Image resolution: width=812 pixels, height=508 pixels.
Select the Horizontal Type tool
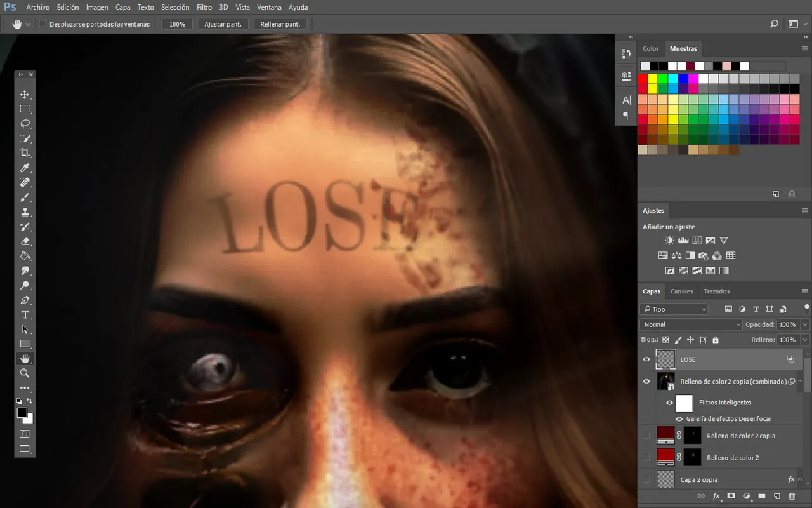(x=25, y=315)
